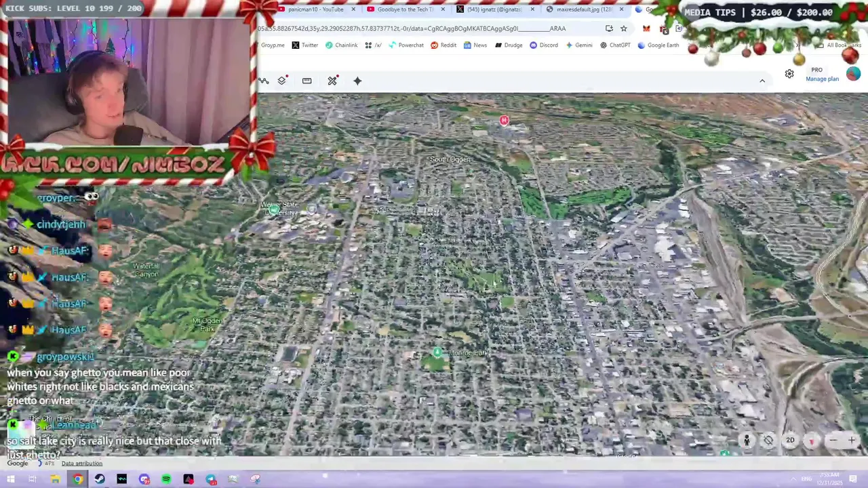Bookmark this page with the star
868x488 pixels.
coord(624,28)
